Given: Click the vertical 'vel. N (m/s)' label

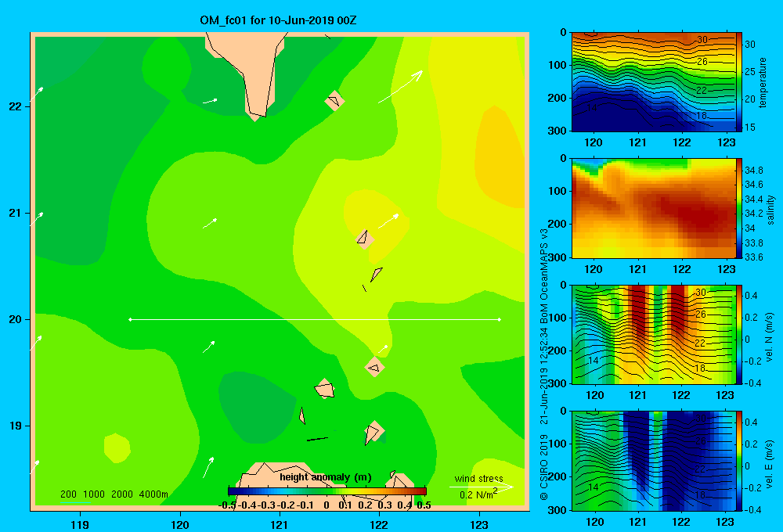Looking at the screenshot, I should (x=770, y=337).
